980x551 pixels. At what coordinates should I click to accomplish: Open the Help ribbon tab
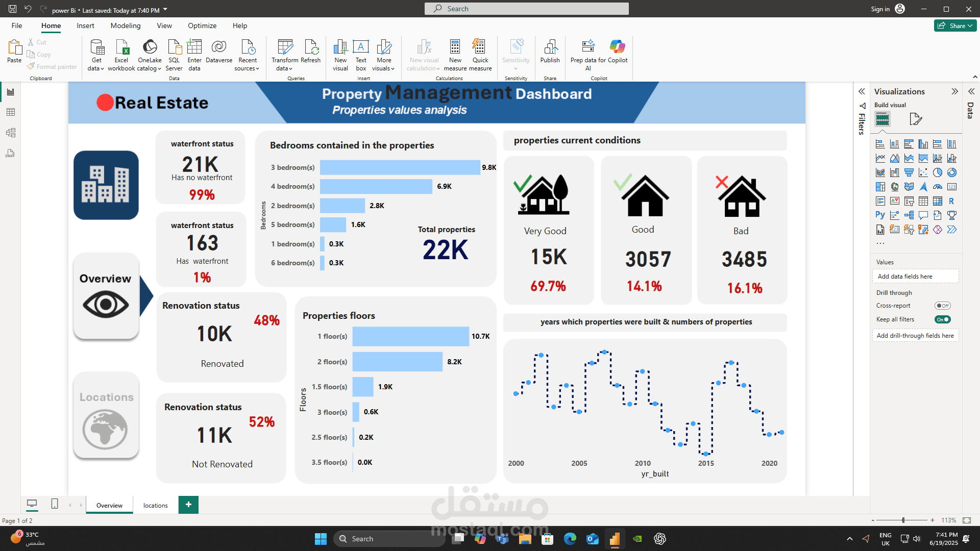click(240, 26)
